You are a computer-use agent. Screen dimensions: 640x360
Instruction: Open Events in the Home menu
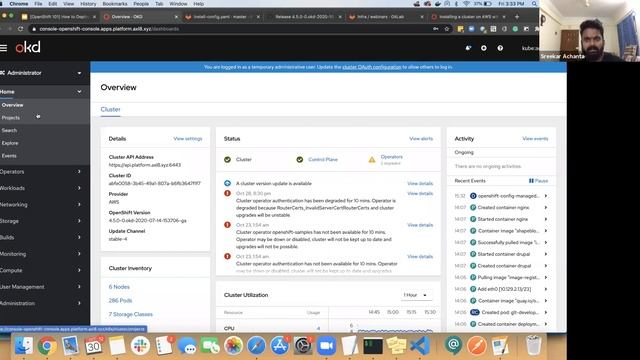coord(9,156)
